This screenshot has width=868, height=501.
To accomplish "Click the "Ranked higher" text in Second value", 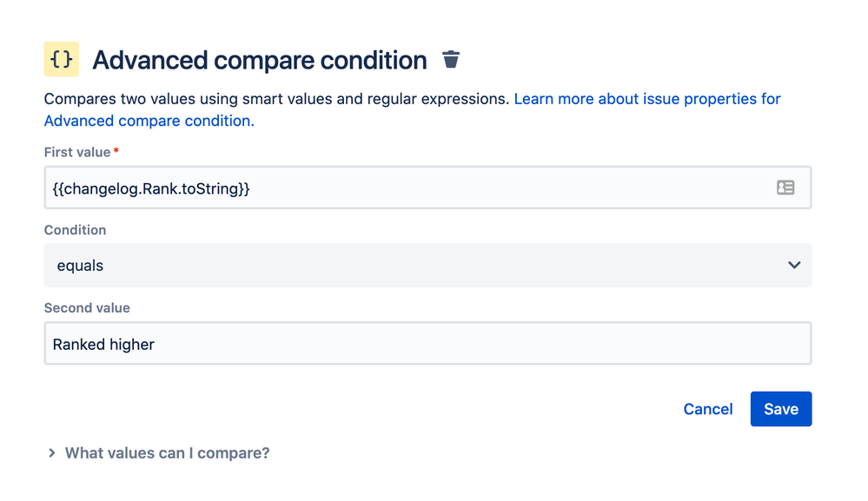I will 103,345.
